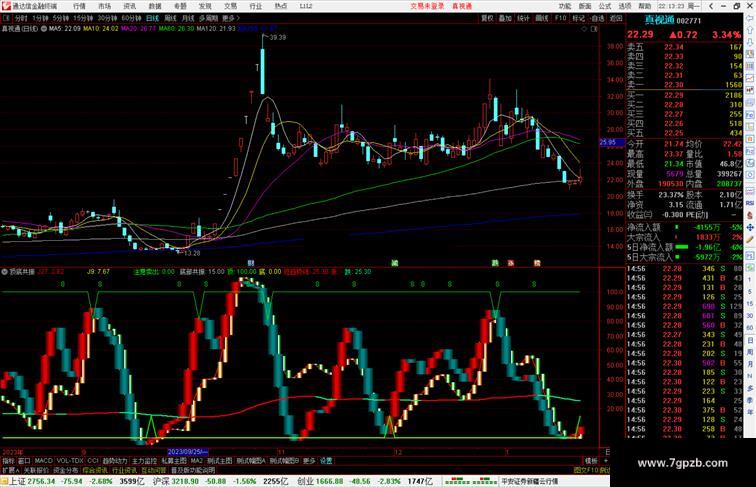The width and height of the screenshot is (756, 487).
Task: Click the 复权 toolbar button
Action: point(487,18)
